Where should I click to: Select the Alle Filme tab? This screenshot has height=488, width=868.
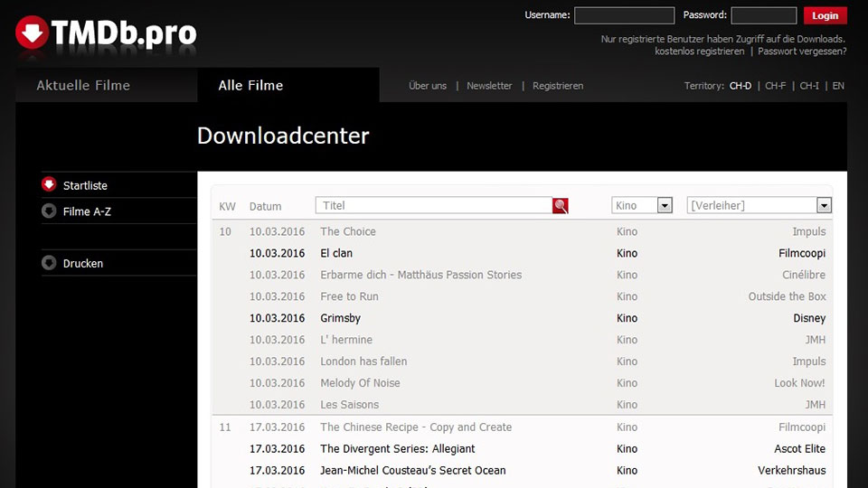pos(250,86)
